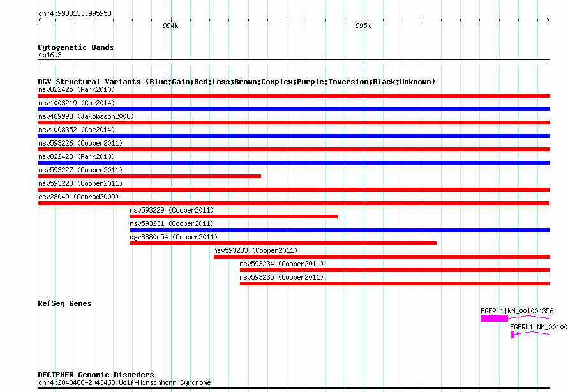Image resolution: width=568 pixels, height=392 pixels.
Task: Click the nsv593233 (Cooper2011) label
Action: tap(255, 250)
